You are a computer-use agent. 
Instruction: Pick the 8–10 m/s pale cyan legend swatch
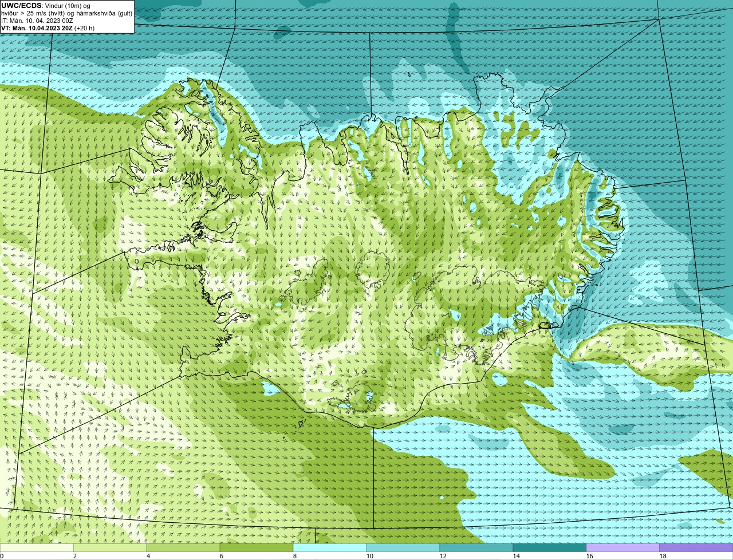pos(330,548)
